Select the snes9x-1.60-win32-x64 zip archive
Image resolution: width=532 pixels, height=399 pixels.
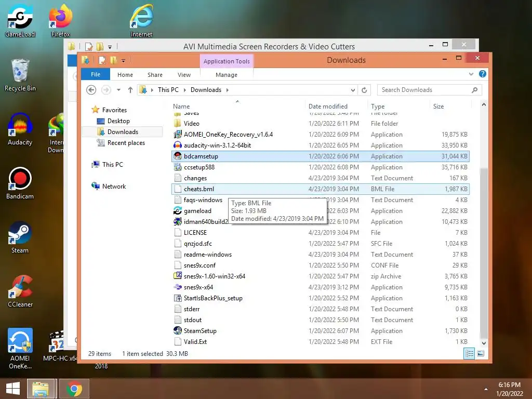tap(320, 276)
